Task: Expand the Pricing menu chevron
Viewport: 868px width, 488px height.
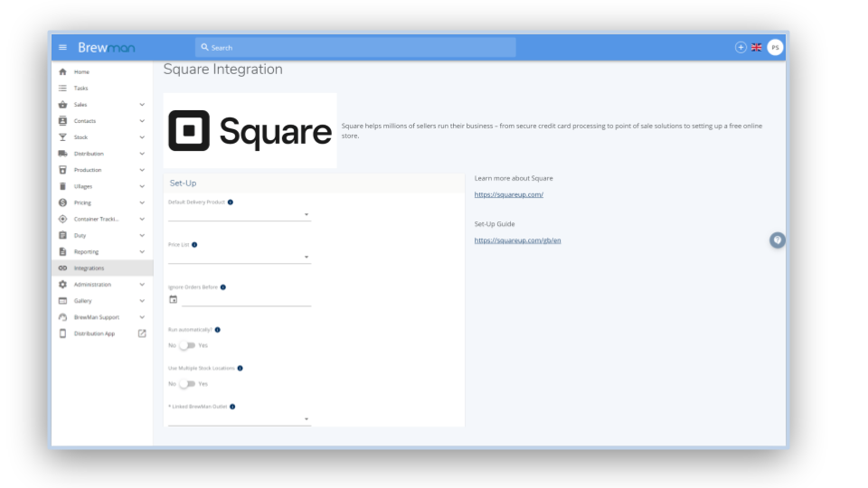Action: pyautogui.click(x=142, y=202)
